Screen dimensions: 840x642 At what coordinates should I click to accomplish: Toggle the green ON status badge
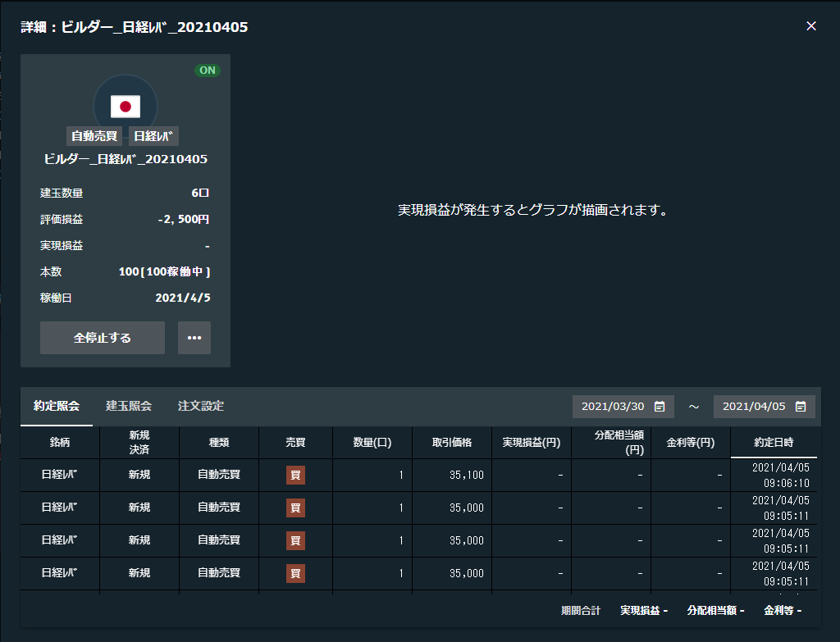point(208,71)
